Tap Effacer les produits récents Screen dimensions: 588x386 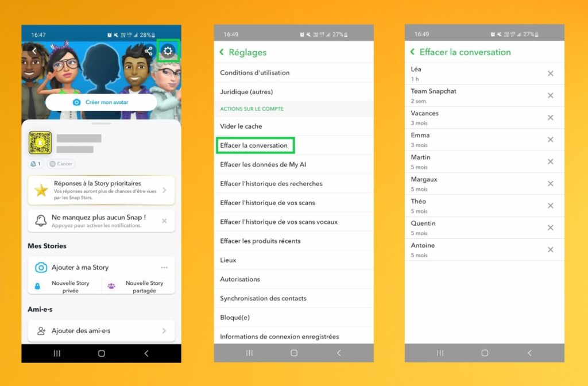point(293,241)
